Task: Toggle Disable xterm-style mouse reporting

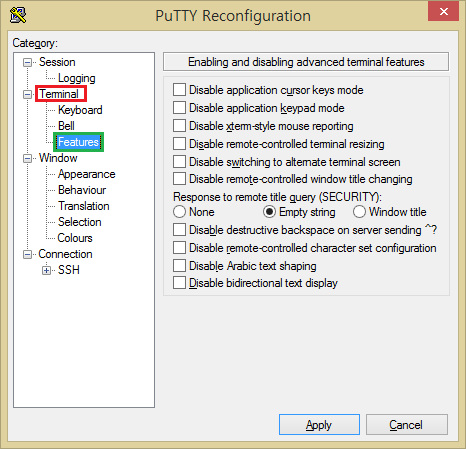Action: point(179,126)
